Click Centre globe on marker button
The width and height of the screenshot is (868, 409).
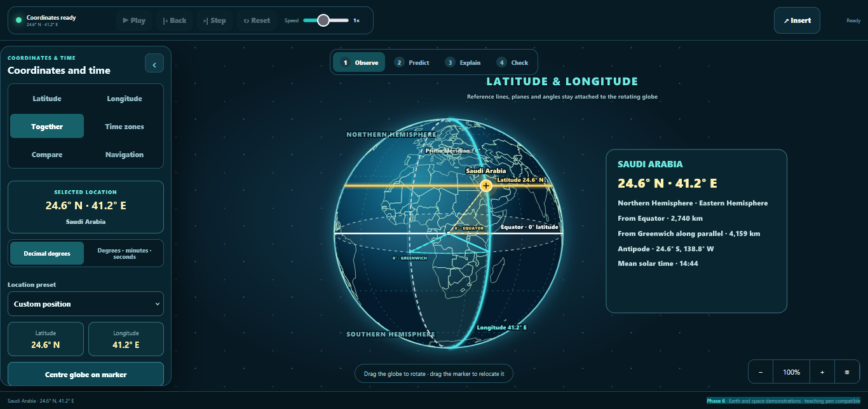pyautogui.click(x=86, y=375)
